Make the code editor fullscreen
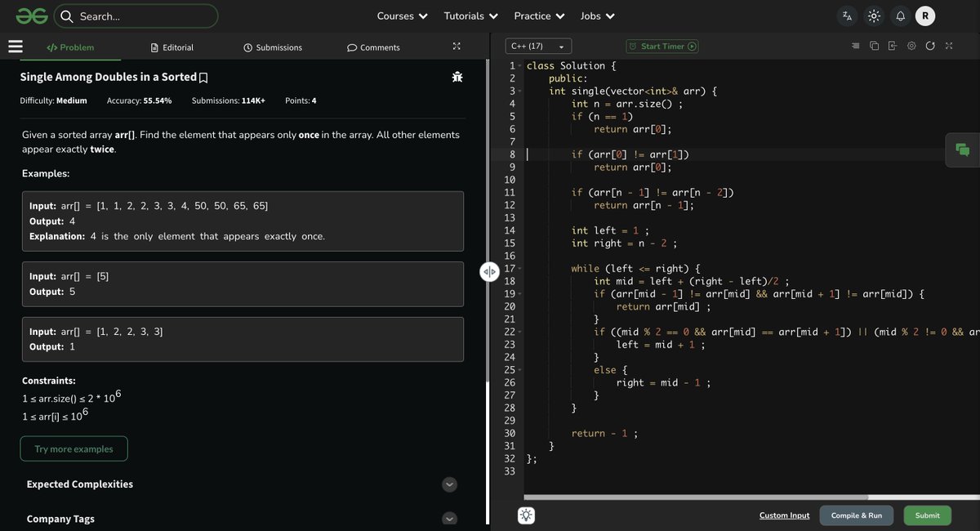The height and width of the screenshot is (531, 980). pos(949,46)
